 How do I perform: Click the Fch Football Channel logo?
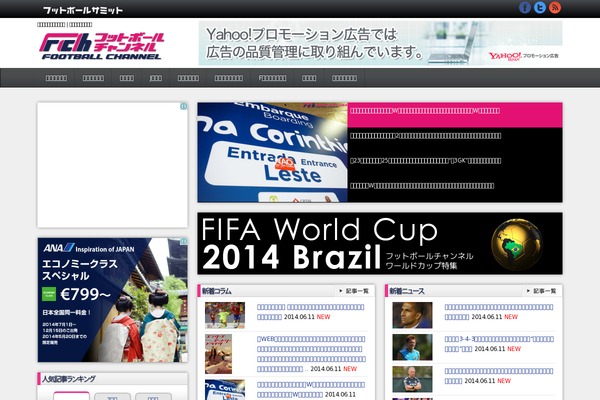101,46
